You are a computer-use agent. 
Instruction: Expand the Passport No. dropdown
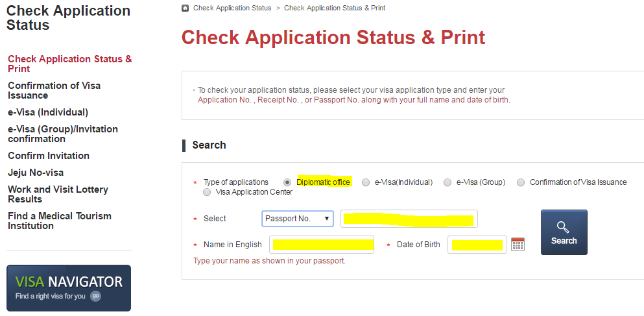(298, 219)
